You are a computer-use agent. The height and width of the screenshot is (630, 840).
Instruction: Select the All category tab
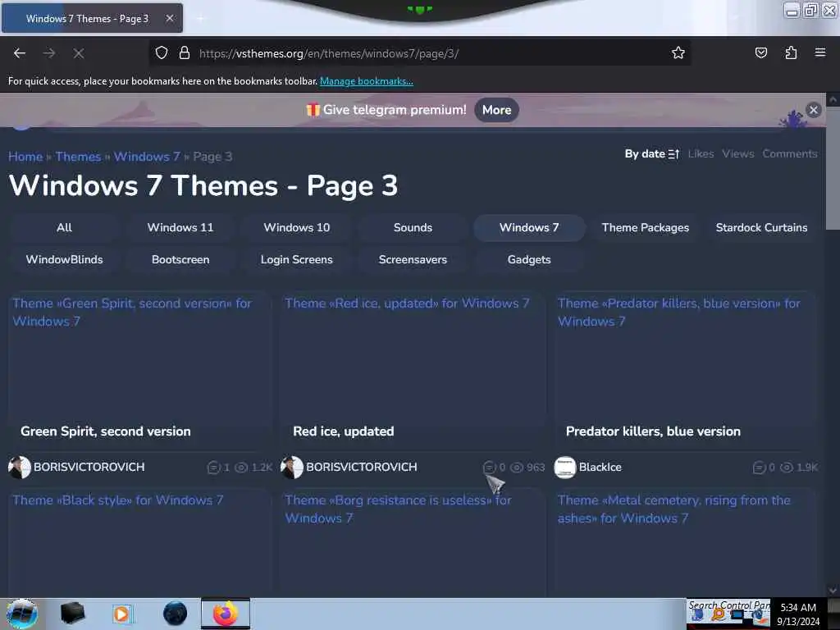click(x=64, y=228)
